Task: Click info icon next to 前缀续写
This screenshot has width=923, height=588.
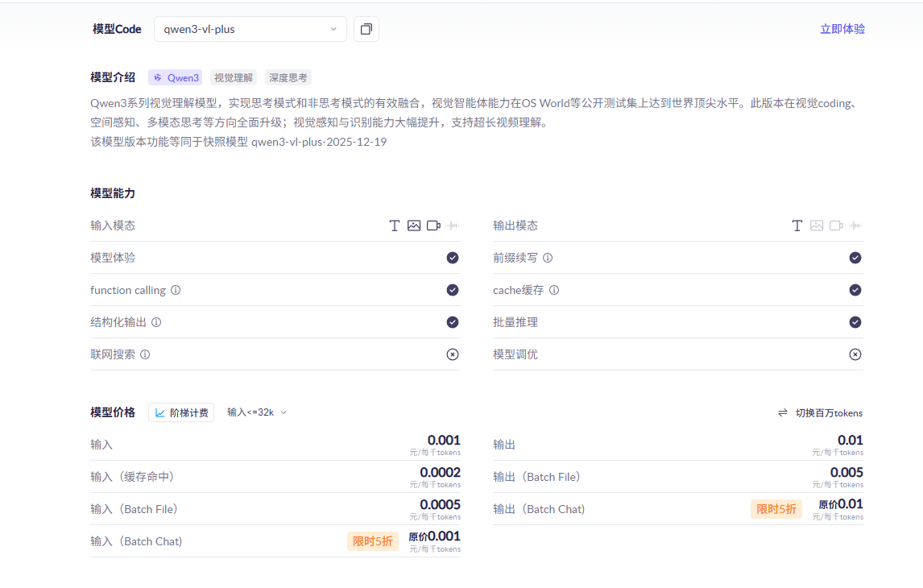Action: (548, 258)
